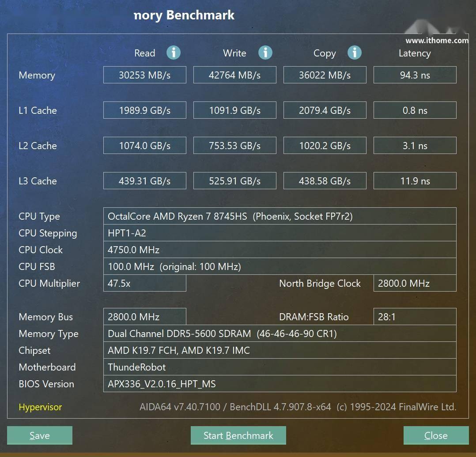The height and width of the screenshot is (457, 476).
Task: Click the BIOS Version label
Action: (46, 384)
